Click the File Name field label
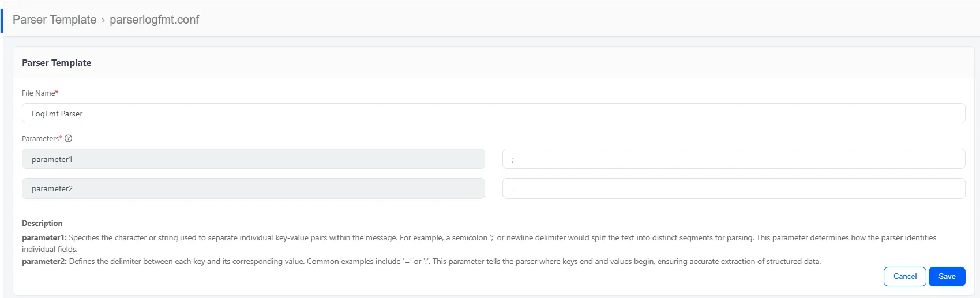 pyautogui.click(x=39, y=93)
